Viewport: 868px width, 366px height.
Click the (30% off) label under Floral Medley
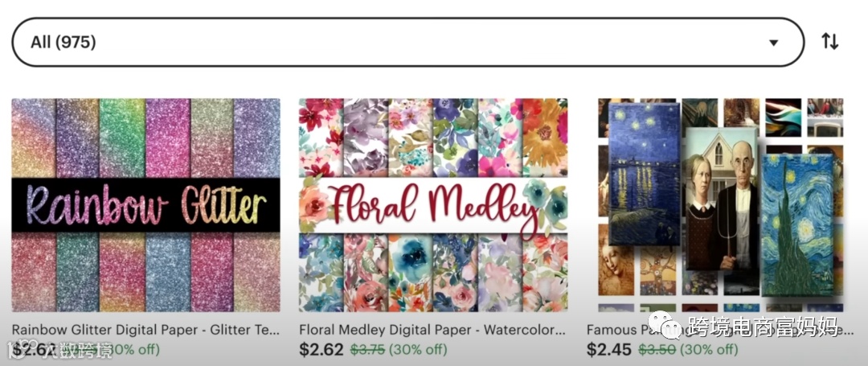pos(418,350)
